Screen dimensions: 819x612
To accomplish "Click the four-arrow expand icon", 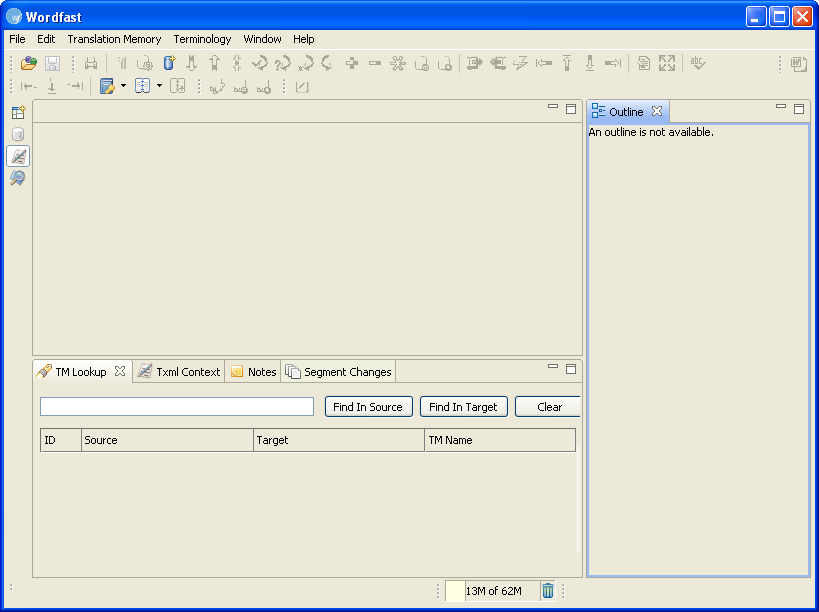I will [x=666, y=63].
